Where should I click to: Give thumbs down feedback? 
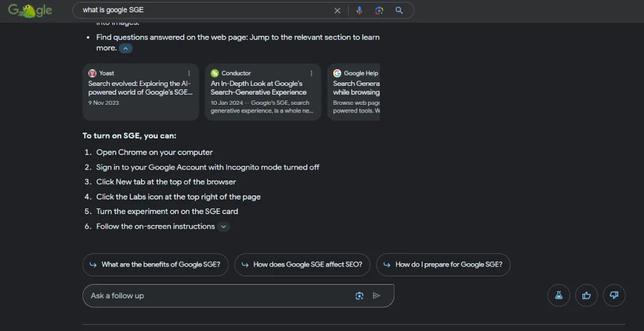[614, 295]
